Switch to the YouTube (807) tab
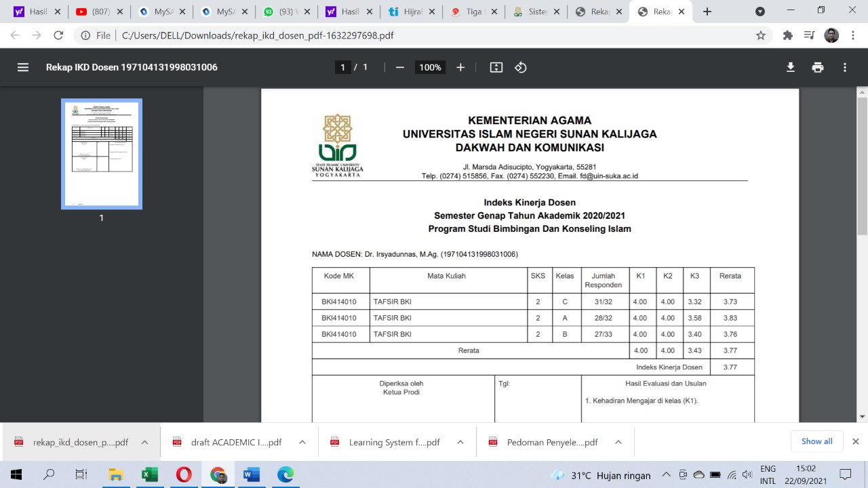 click(x=99, y=12)
